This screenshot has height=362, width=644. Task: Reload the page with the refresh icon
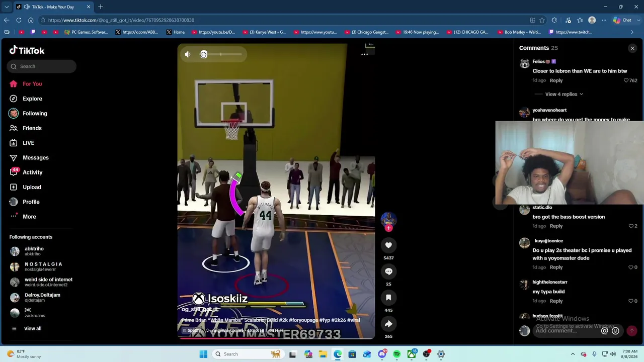[19, 20]
